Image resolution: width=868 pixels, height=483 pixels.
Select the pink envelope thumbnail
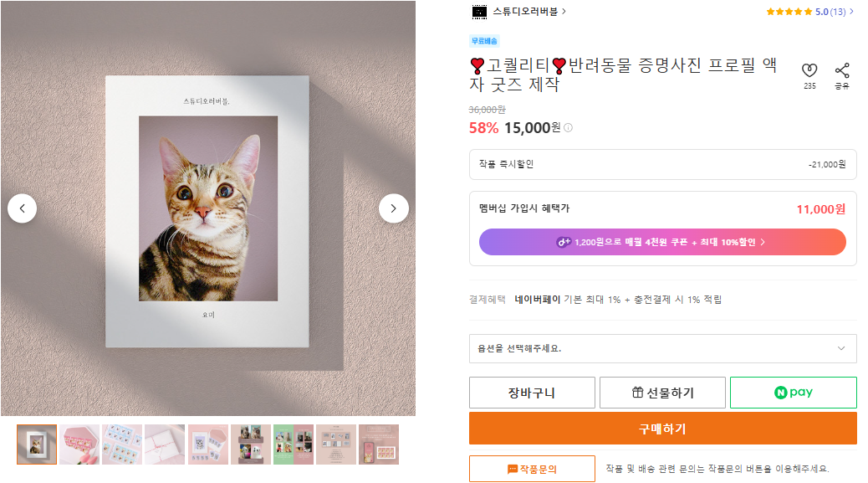point(79,444)
